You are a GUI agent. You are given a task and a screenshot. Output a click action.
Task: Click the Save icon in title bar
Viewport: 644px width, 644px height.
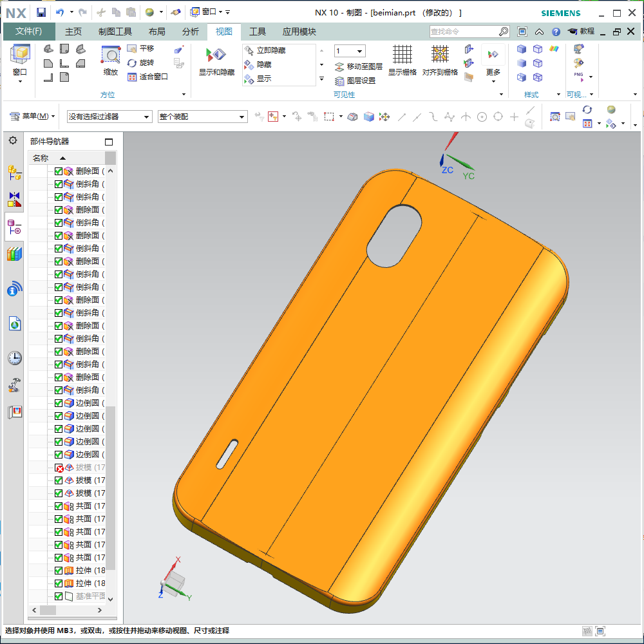[x=41, y=12]
